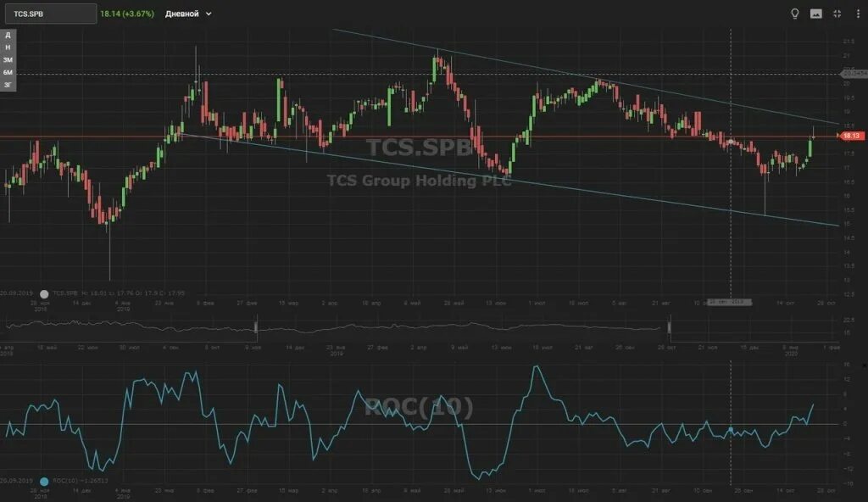Screen dimensions: 868x502
Task: Select the 6М six-month range
Action: click(x=8, y=73)
